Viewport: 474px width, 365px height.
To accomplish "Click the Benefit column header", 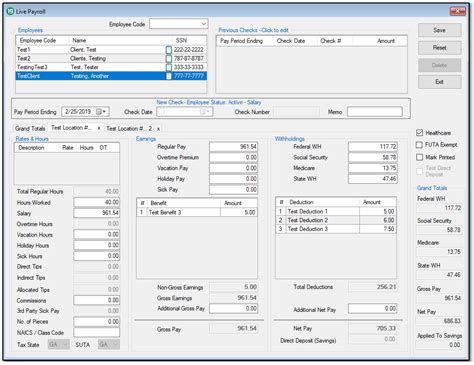I will 158,203.
